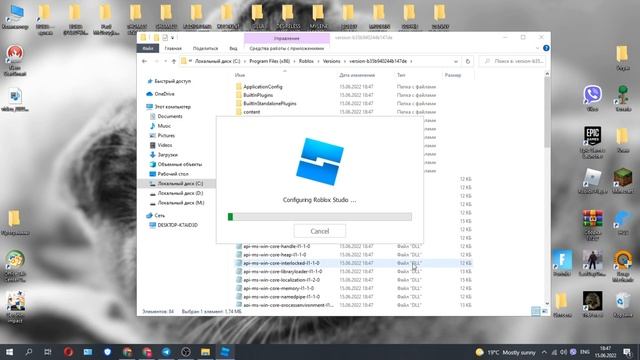The image size is (640, 360).
Task: Click the Roblox breadcrumb in address bar
Action: 306,61
